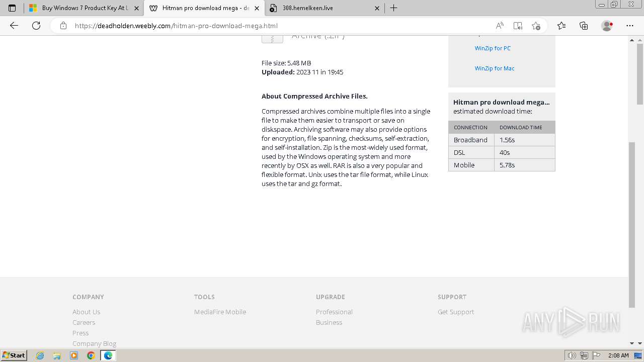Image resolution: width=644 pixels, height=362 pixels.
Task: Open the Favorites list icon
Action: coord(561,26)
